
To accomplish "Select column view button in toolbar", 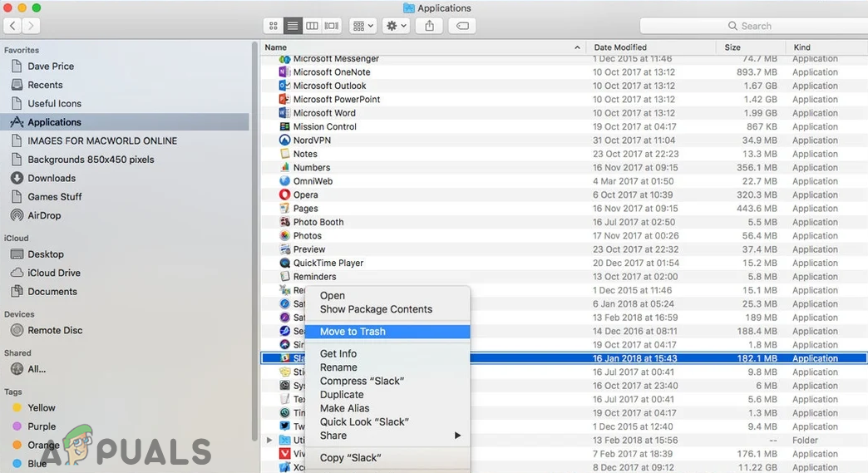I will pyautogui.click(x=312, y=26).
